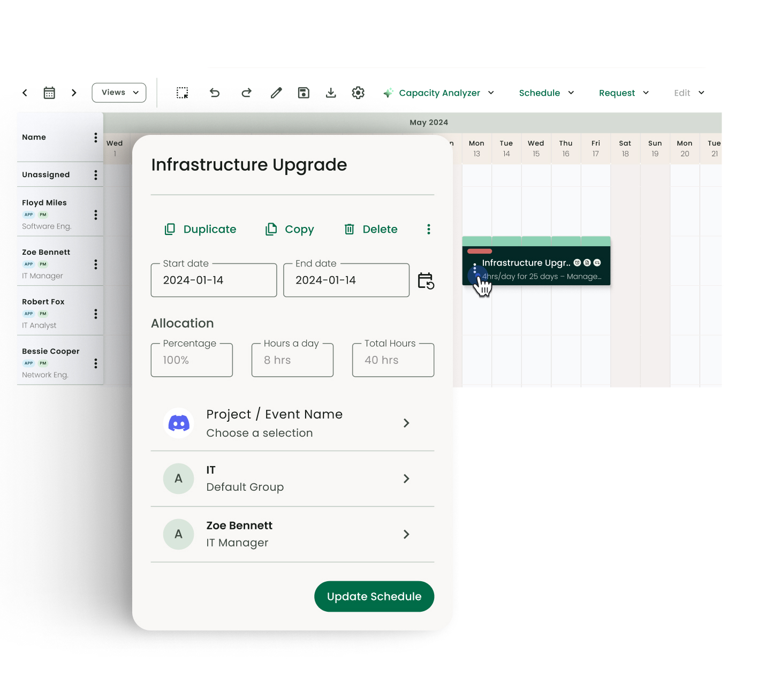Open Unassigned row options menu
Viewport: 758px width, 700px height.
[96, 175]
